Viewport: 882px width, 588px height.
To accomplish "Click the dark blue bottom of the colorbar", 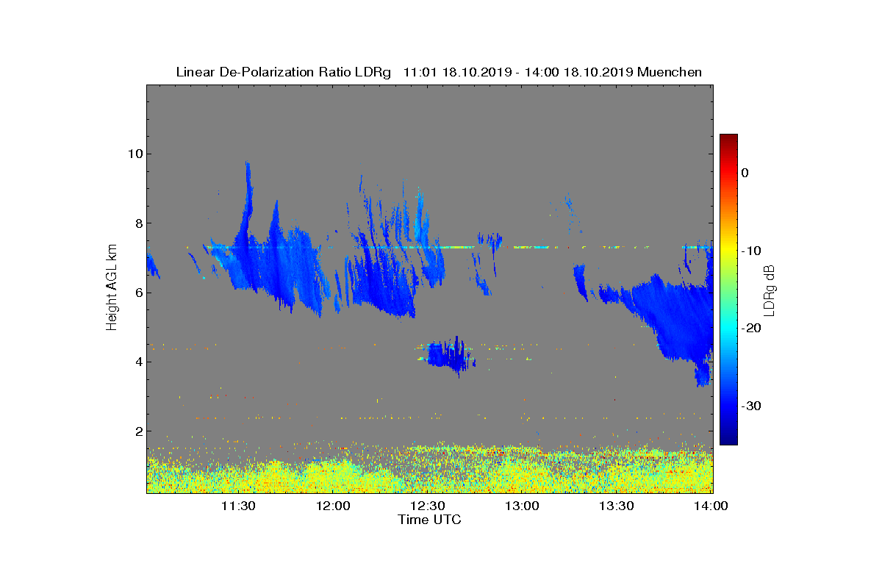I will tap(728, 438).
